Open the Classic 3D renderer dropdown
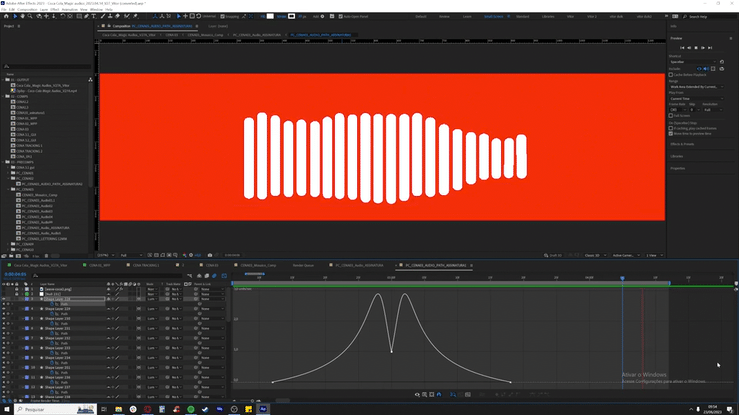This screenshot has height=415, width=739. pos(595,255)
